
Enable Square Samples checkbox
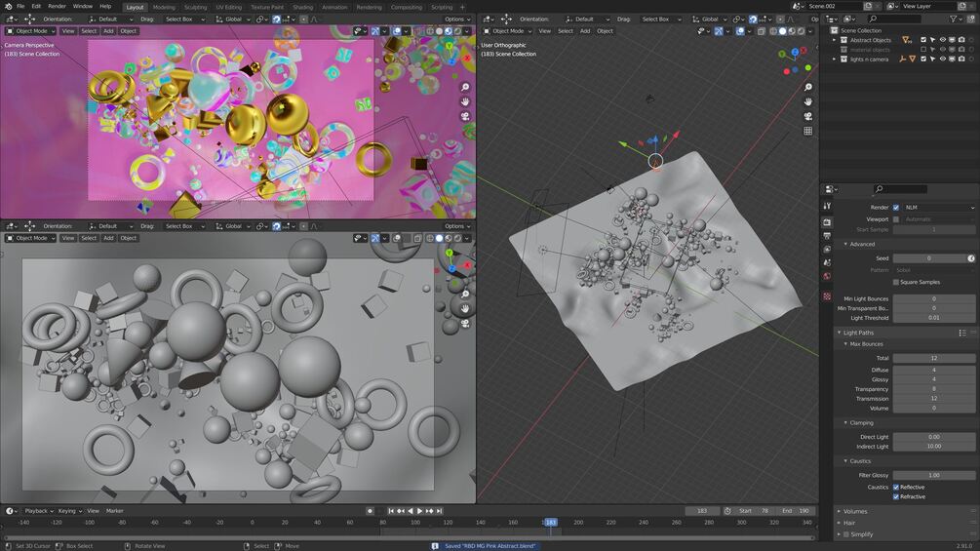(896, 282)
